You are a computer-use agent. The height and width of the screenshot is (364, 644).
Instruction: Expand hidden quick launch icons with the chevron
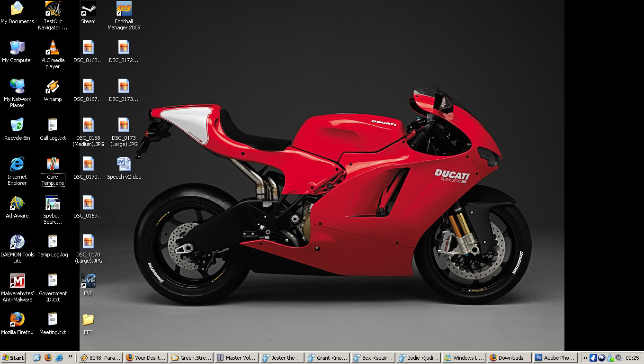tap(70, 357)
